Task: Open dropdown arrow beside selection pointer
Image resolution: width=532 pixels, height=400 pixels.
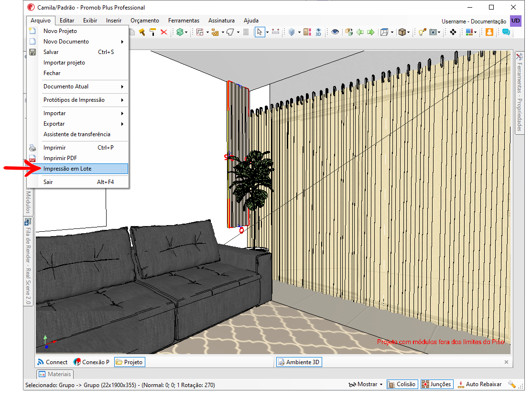Action: tap(267, 32)
